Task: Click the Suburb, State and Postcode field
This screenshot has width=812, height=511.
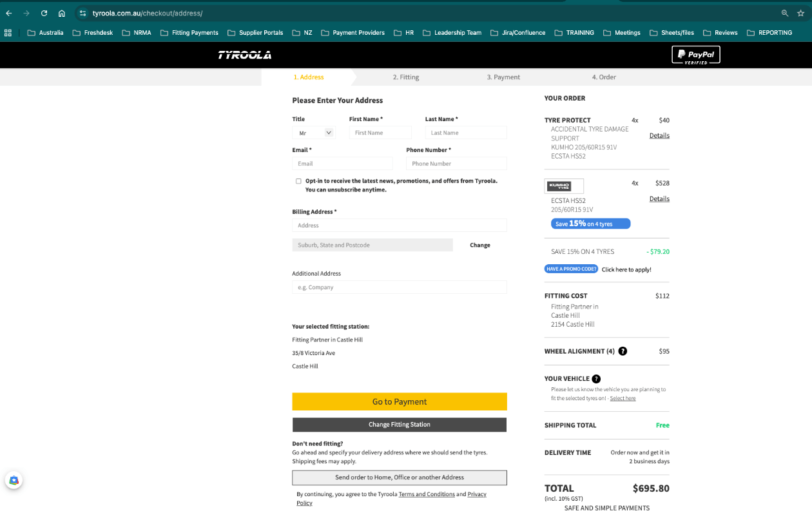Action: coord(372,245)
